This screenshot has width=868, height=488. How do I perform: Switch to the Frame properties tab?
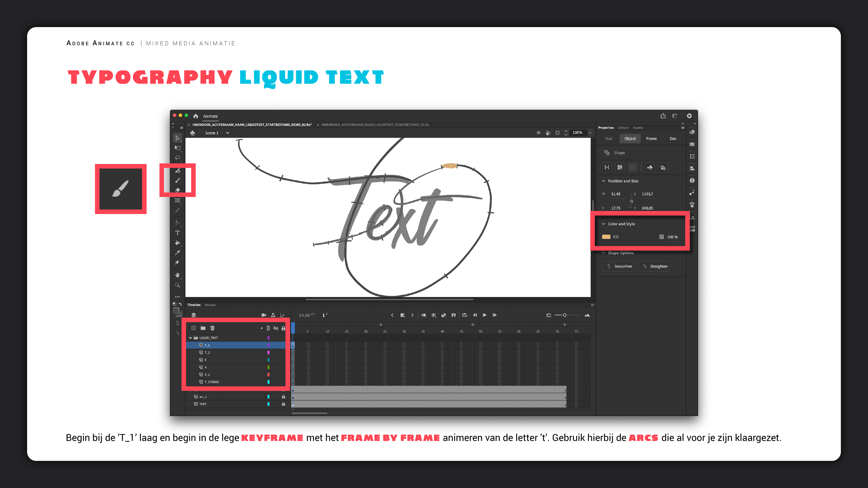(651, 139)
